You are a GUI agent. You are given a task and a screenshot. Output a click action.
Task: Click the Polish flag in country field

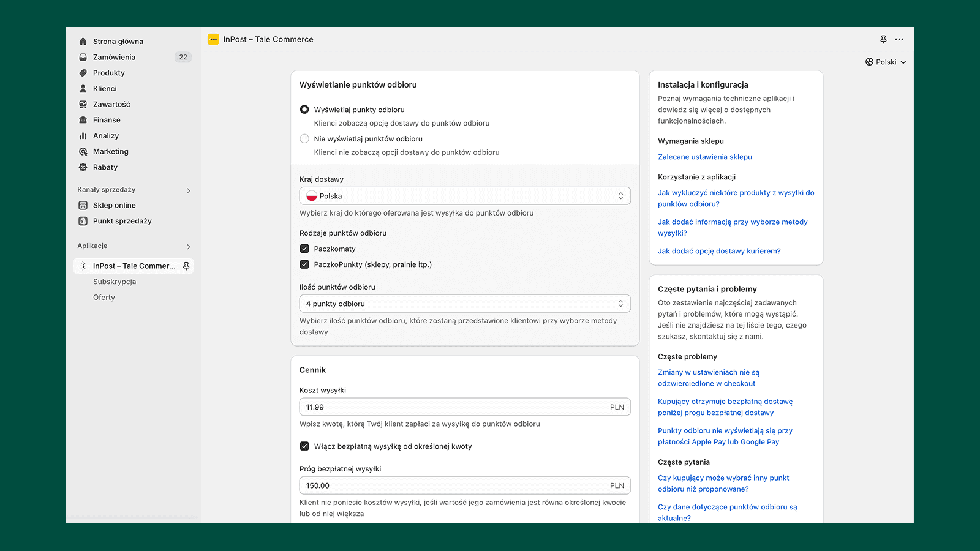click(x=312, y=196)
